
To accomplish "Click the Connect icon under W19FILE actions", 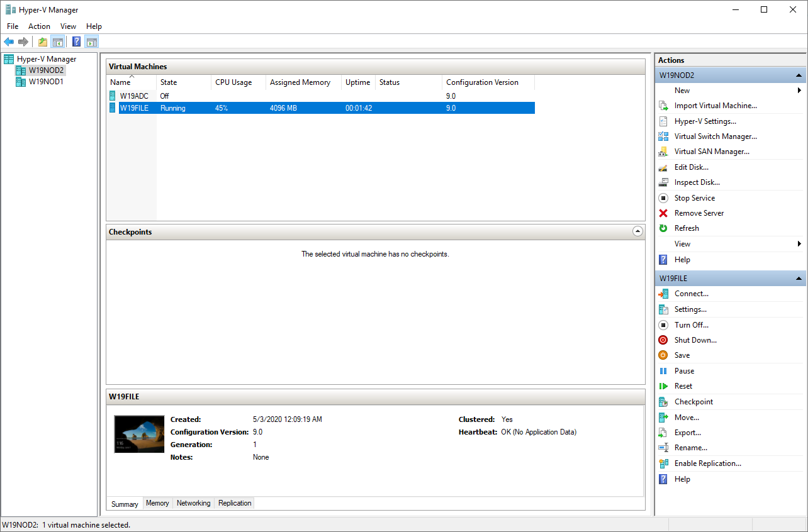I will (663, 294).
